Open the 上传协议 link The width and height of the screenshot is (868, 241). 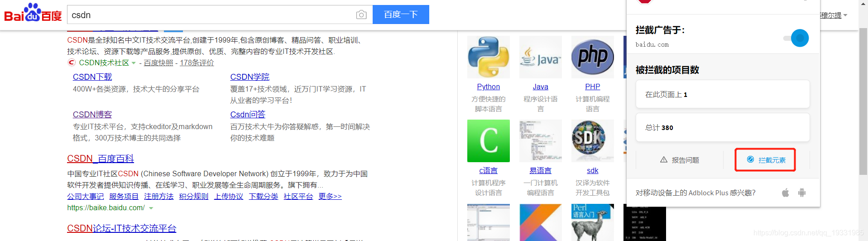coord(229,196)
